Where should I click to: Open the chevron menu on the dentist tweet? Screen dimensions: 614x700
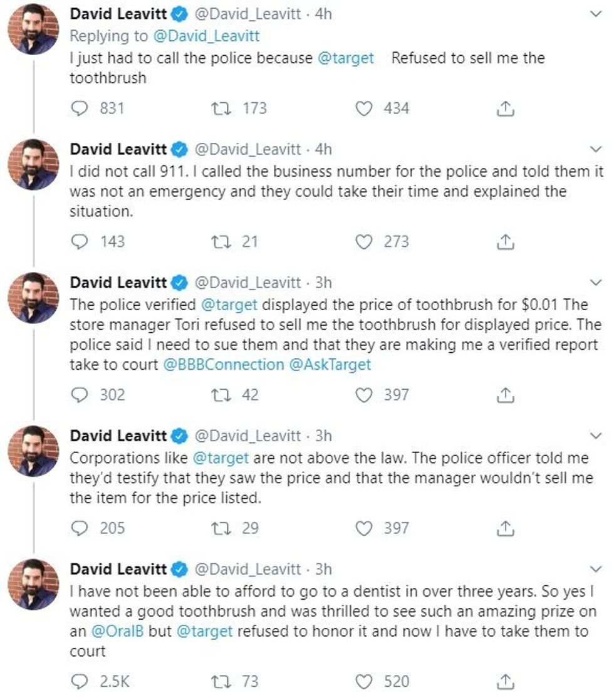596,569
